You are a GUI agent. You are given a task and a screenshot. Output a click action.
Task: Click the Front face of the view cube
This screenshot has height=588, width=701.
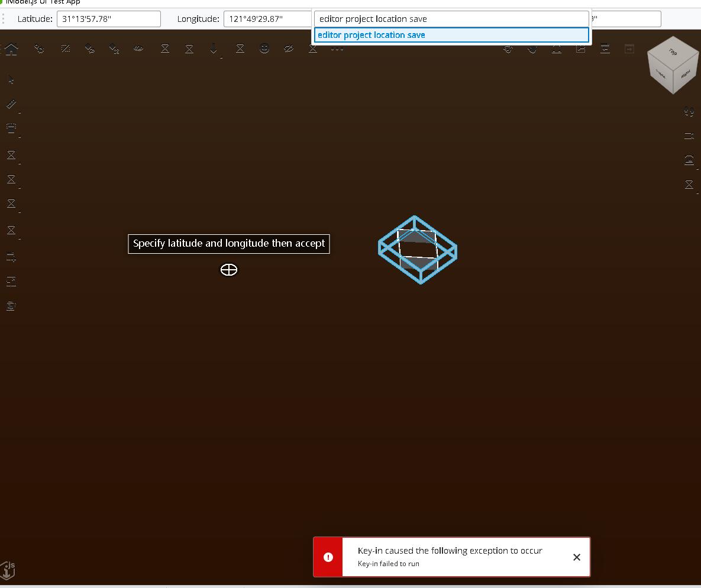tap(661, 74)
